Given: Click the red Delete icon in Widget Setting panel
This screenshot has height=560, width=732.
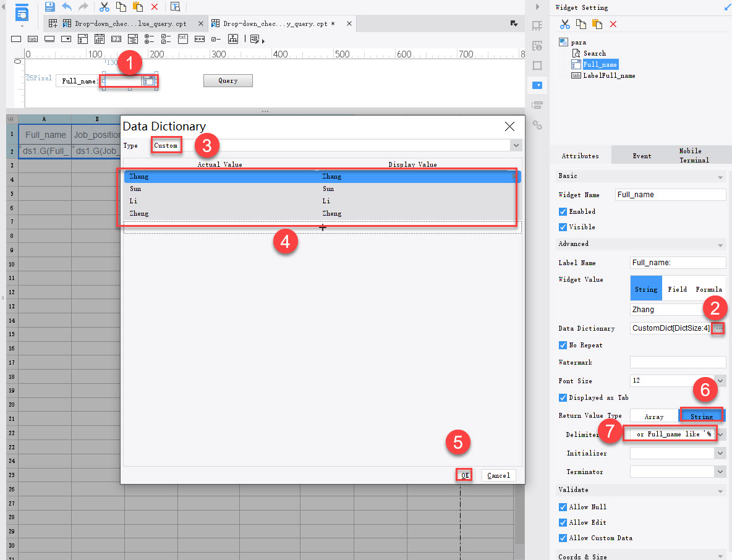Looking at the screenshot, I should click(613, 23).
